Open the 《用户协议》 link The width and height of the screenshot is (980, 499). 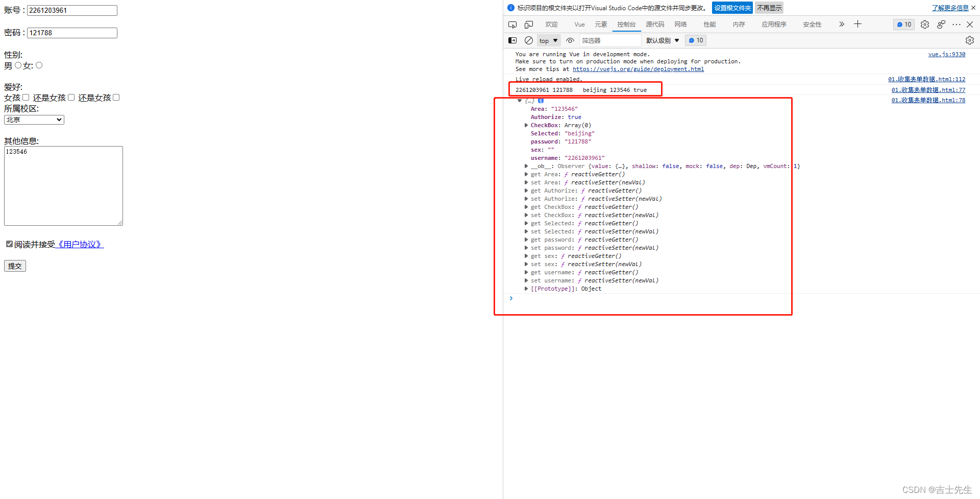coord(79,245)
